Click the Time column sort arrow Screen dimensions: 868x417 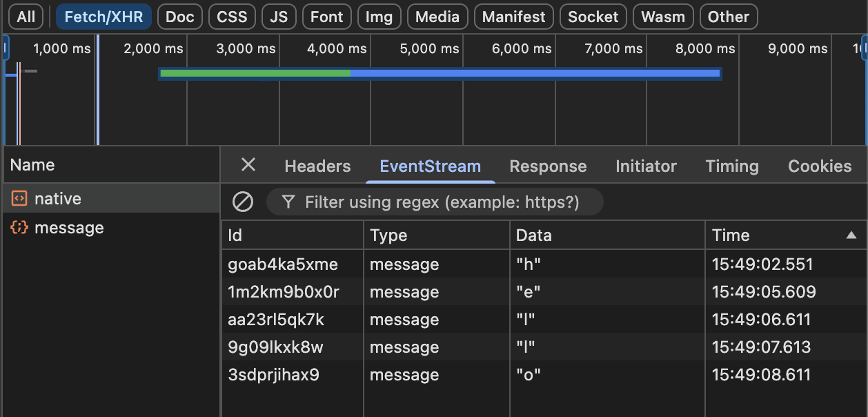(851, 235)
